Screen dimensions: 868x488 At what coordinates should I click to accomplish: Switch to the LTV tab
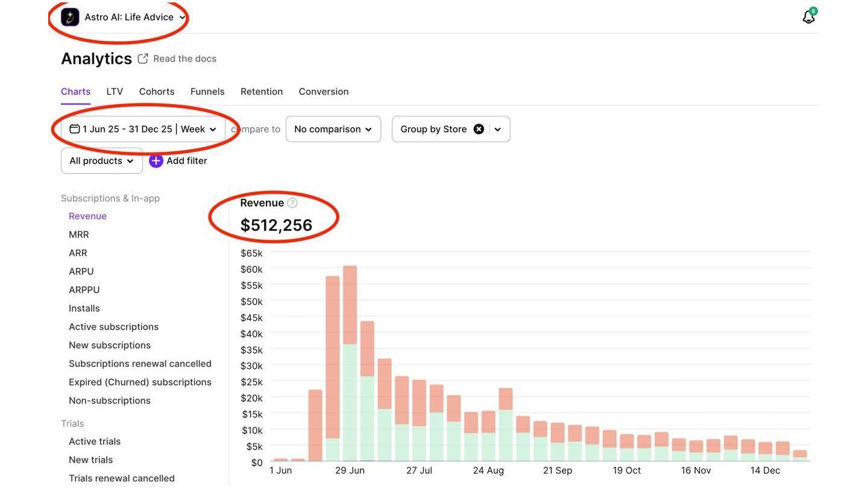pyautogui.click(x=115, y=92)
